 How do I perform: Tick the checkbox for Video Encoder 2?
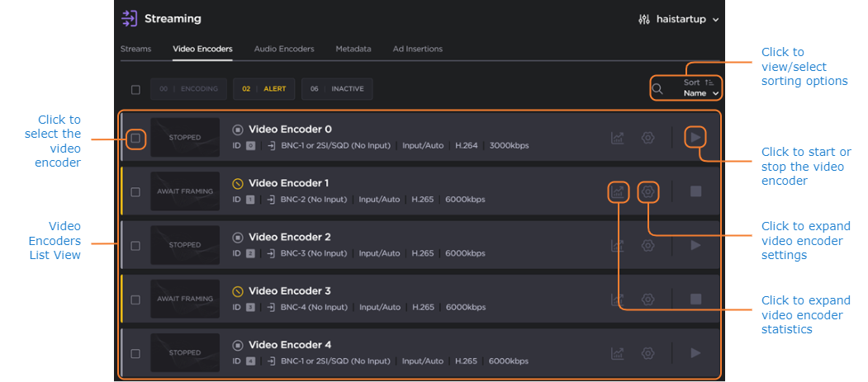[x=135, y=246]
